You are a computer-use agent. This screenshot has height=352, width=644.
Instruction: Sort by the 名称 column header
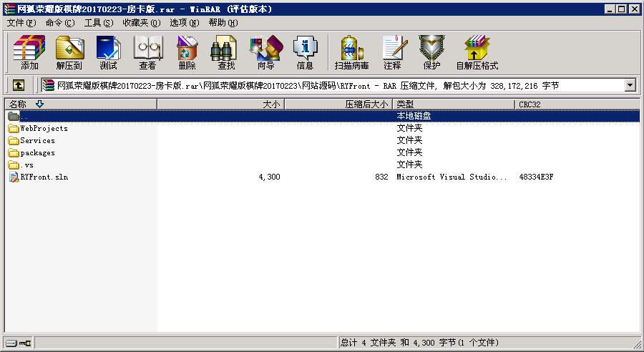(x=79, y=104)
